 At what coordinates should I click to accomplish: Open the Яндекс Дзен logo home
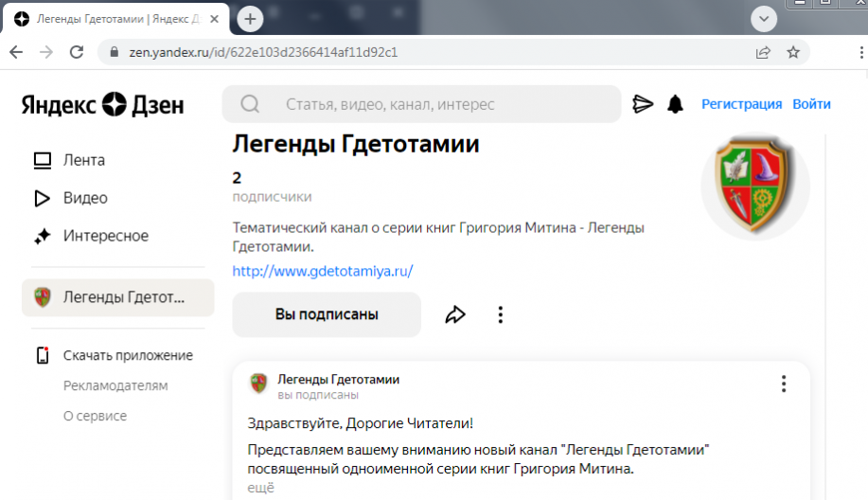tap(102, 104)
